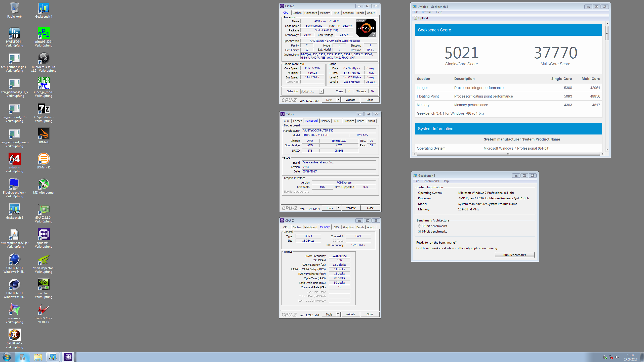Select wPrime shortcut icon

pyautogui.click(x=14, y=314)
